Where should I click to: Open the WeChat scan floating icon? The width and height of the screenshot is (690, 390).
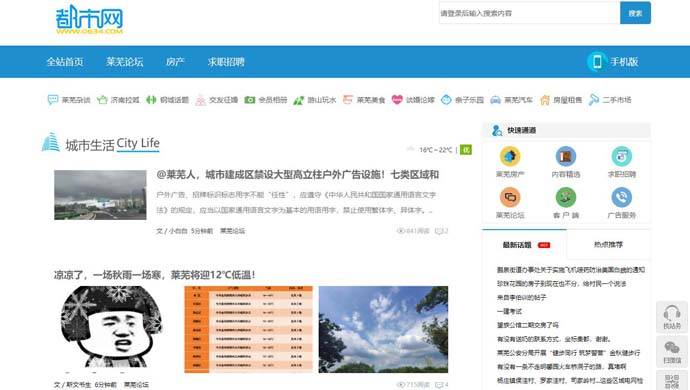(x=672, y=351)
